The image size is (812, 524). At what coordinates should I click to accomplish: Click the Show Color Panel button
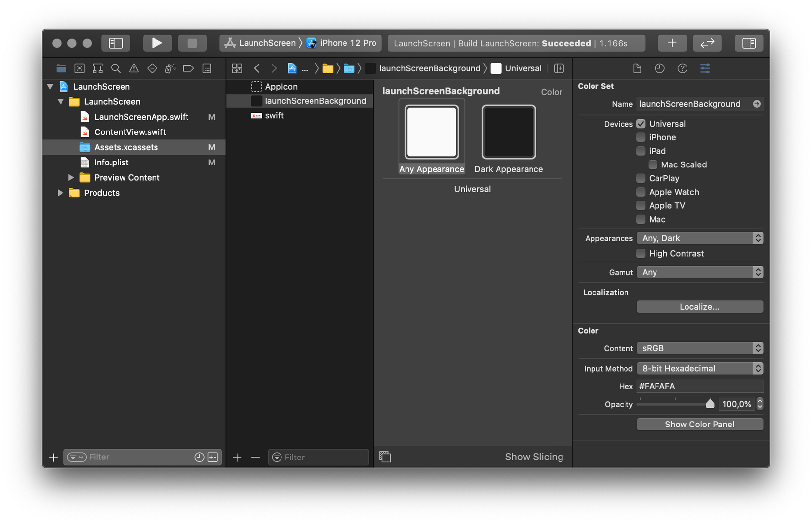[699, 424]
